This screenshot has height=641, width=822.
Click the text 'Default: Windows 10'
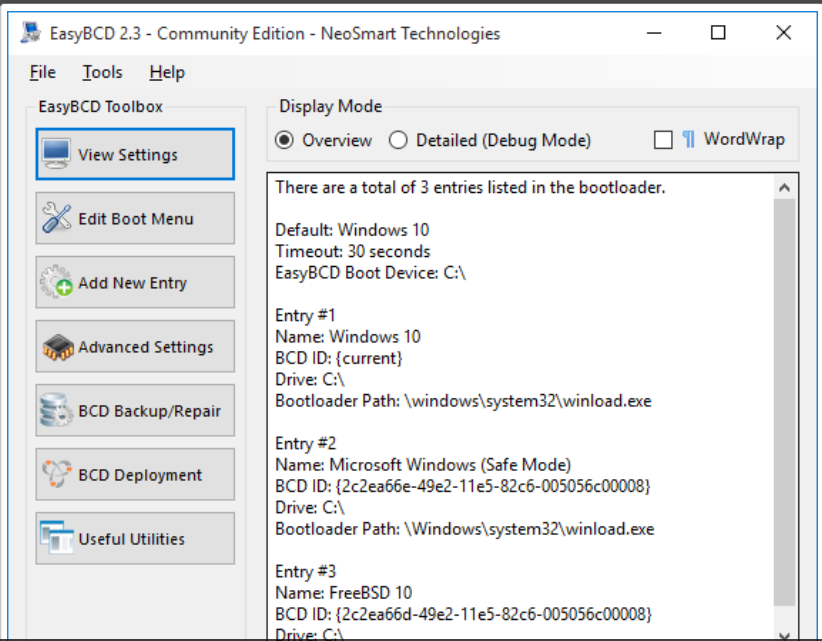352,230
